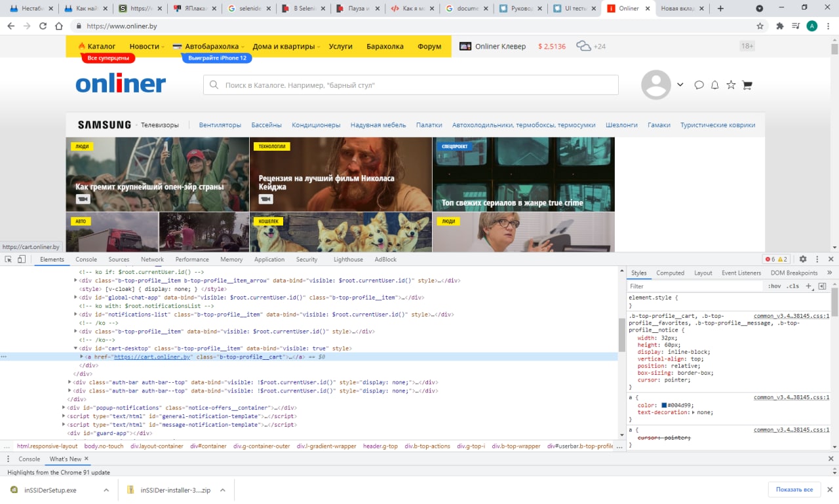Open Chrome profile avatar A
839x504 pixels.
pos(812,26)
